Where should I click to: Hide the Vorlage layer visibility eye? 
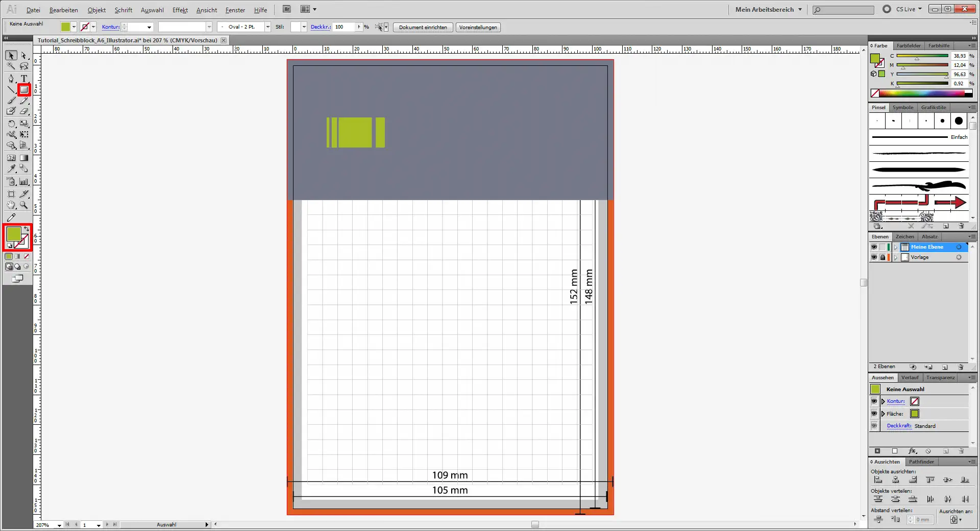pos(874,257)
